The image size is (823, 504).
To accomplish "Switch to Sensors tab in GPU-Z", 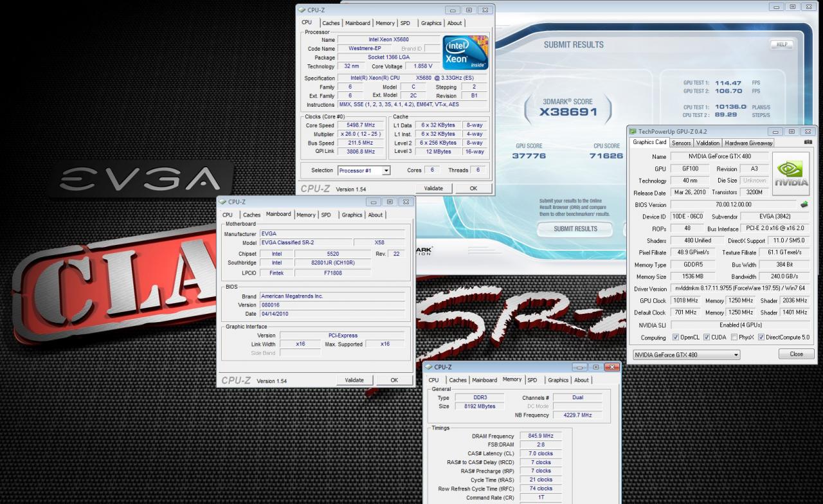I will 681,143.
